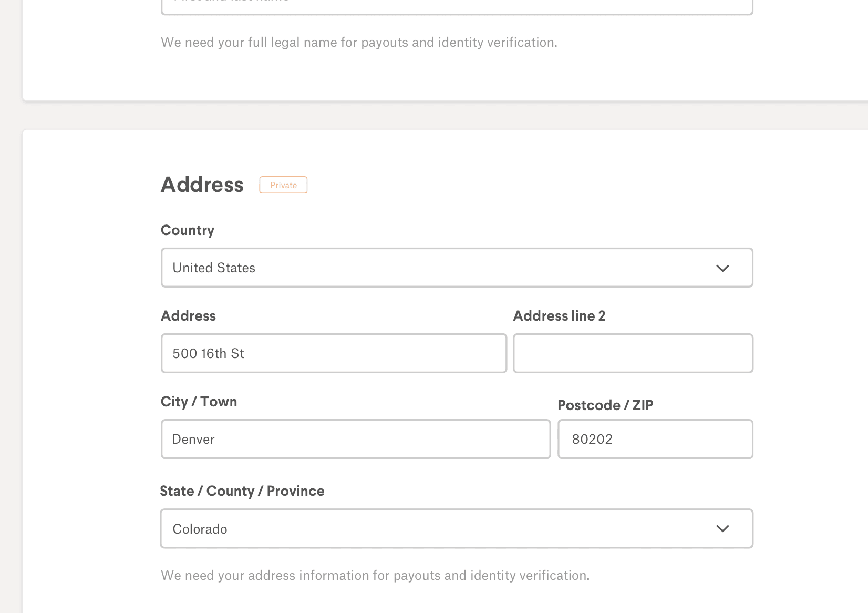Click the legal name helper text
The width and height of the screenshot is (868, 613).
pyautogui.click(x=359, y=42)
